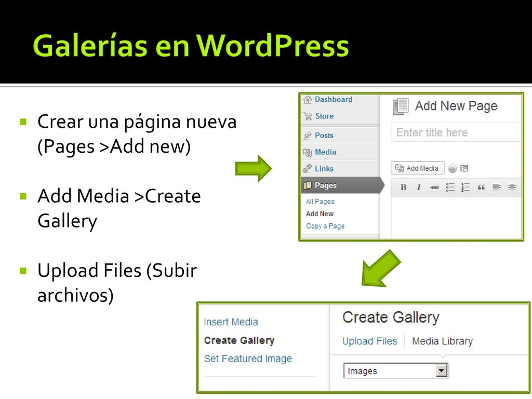The image size is (532, 399).
Task: Align text center in editor
Action: (512, 187)
